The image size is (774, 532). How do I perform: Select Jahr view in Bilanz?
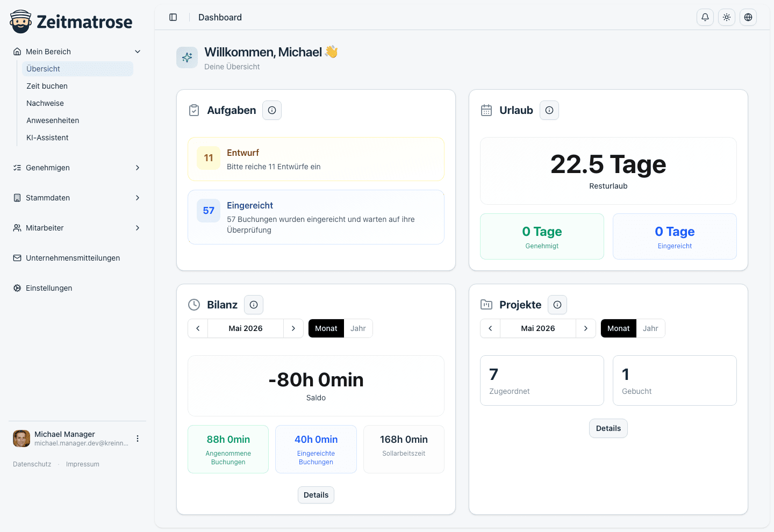pyautogui.click(x=358, y=328)
